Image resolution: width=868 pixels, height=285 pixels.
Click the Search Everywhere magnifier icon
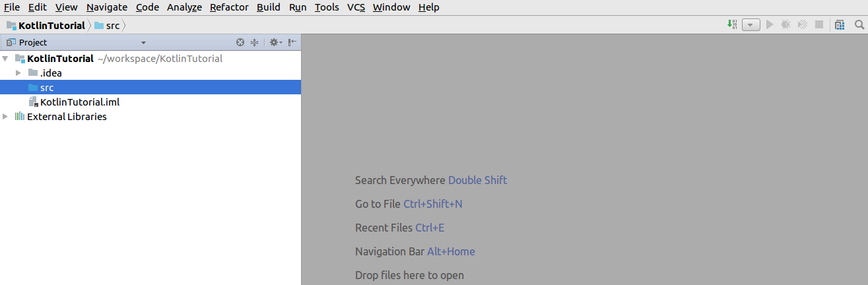[859, 24]
